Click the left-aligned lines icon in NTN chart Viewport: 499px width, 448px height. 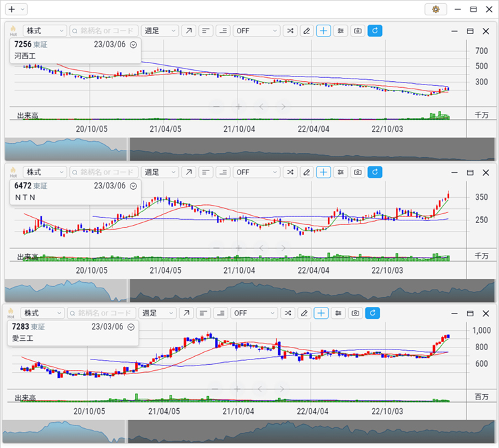(206, 172)
